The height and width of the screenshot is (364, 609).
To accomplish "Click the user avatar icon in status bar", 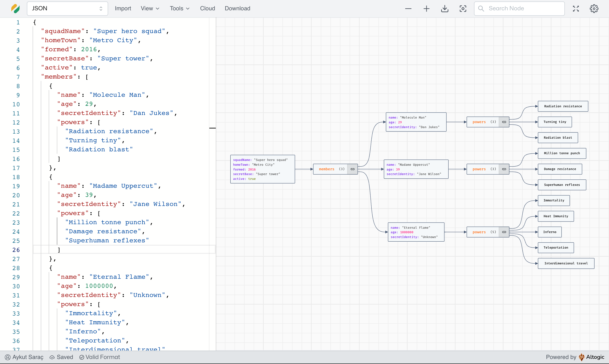I will (8, 357).
